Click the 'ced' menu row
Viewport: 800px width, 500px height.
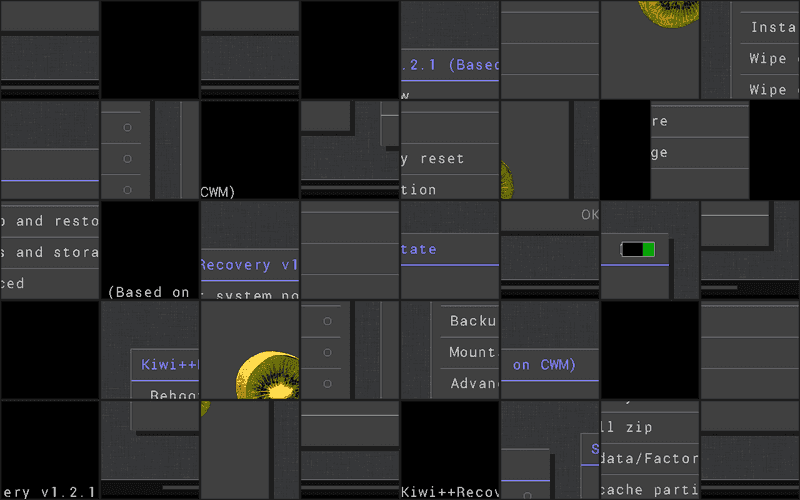point(49,283)
